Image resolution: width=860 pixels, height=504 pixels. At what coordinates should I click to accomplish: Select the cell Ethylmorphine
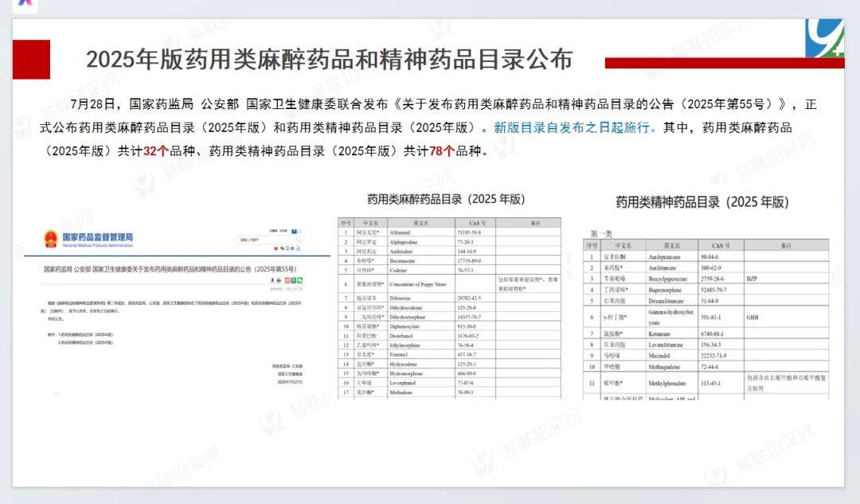(x=421, y=346)
